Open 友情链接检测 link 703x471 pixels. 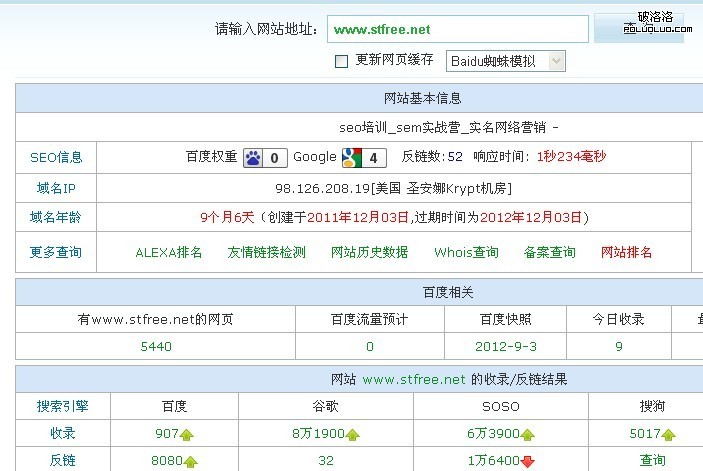point(266,253)
